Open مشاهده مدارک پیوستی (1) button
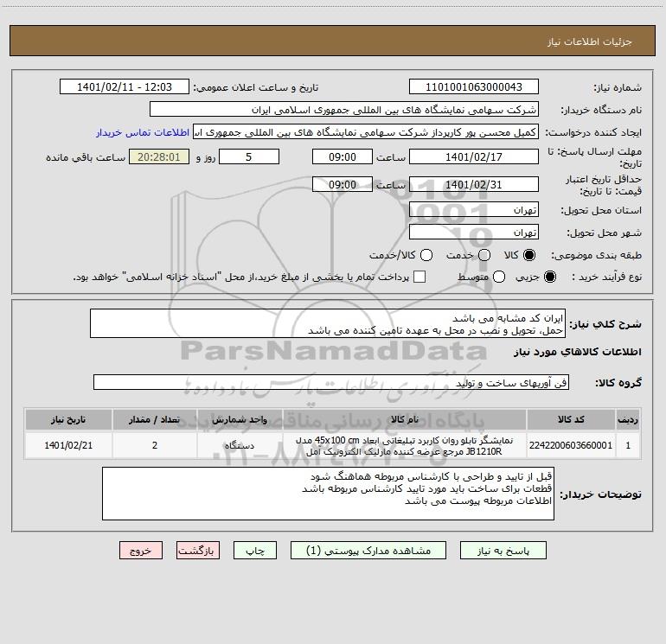666x644 pixels. click(x=368, y=551)
